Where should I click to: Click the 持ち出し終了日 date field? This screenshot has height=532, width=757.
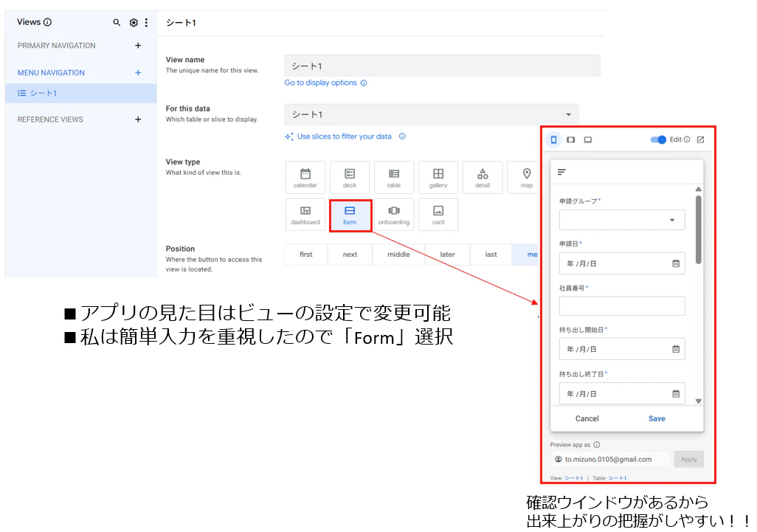(x=622, y=394)
